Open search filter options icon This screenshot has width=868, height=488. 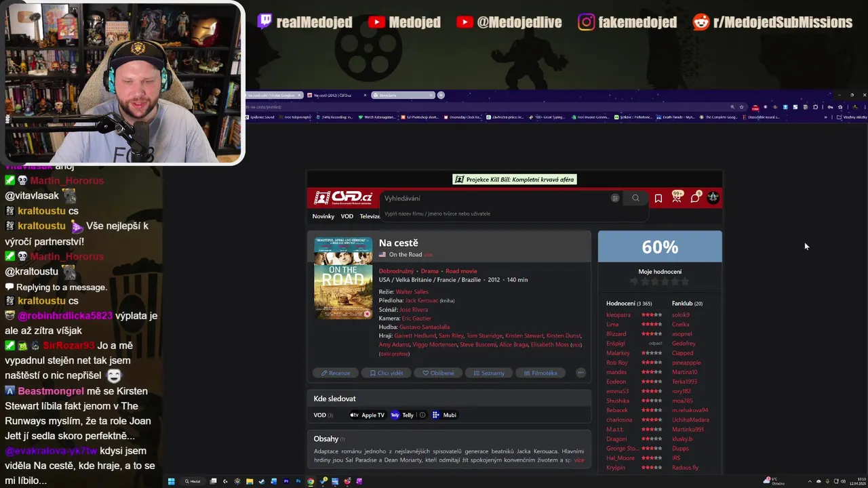point(615,198)
